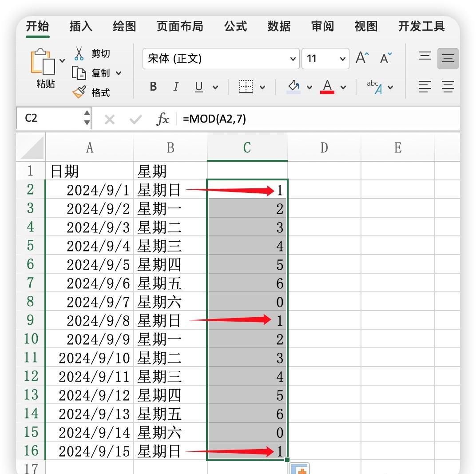Click the Name Box showing C2
The width and height of the screenshot is (476, 474).
(50, 118)
